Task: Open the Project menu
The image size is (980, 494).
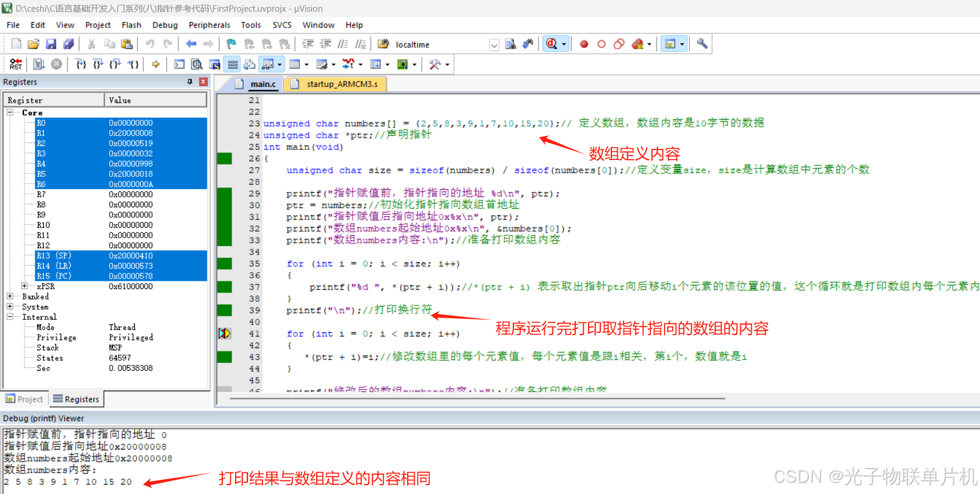Action: click(98, 25)
